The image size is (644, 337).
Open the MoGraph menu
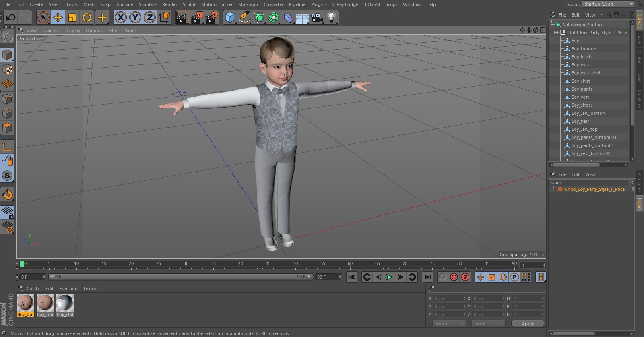pos(248,4)
